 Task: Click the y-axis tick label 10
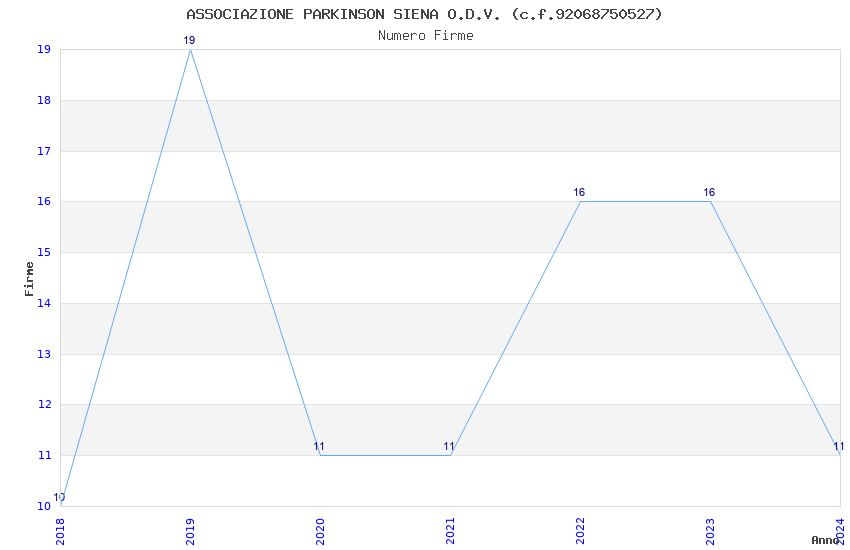tap(44, 507)
